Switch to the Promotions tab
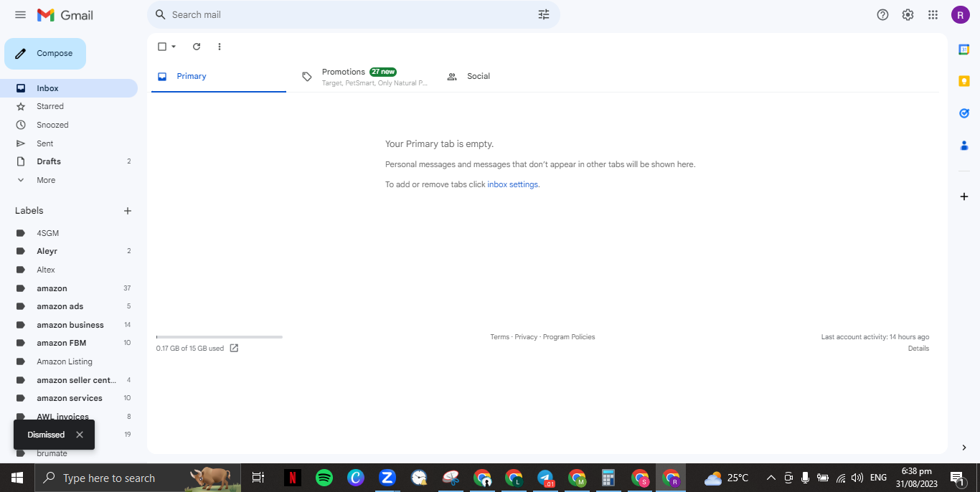The height and width of the screenshot is (492, 980). click(366, 76)
